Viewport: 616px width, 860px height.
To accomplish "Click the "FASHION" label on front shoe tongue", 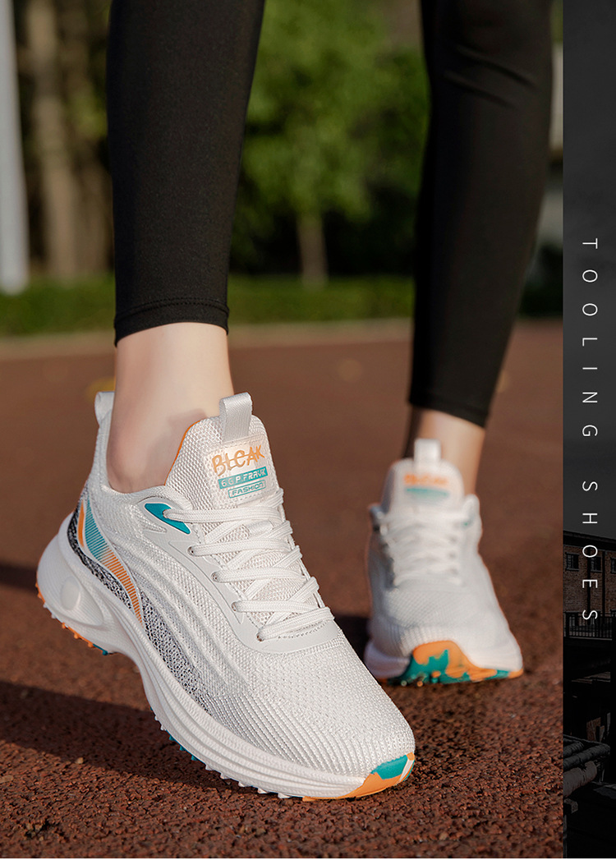I will (246, 488).
